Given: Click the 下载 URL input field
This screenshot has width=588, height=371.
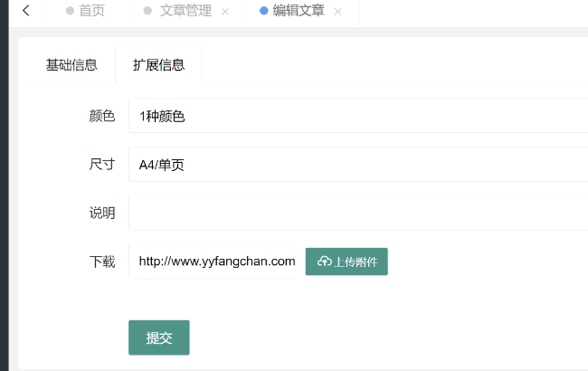Looking at the screenshot, I should [x=213, y=262].
